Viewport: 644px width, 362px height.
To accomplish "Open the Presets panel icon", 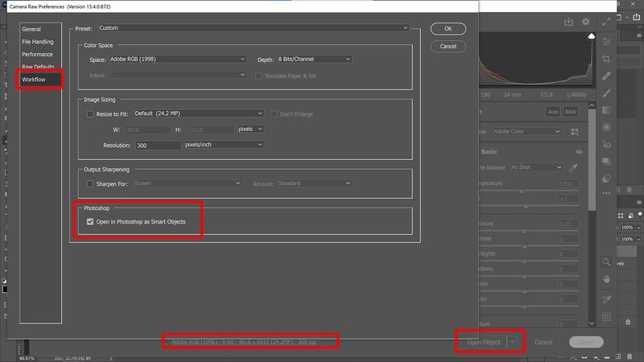I will (x=606, y=179).
